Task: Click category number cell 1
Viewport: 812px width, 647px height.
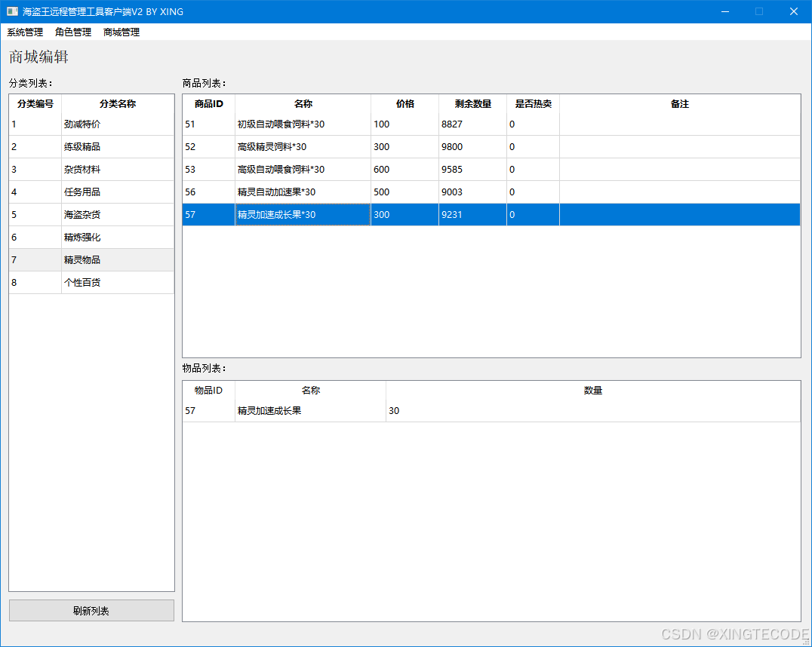Action: coord(35,124)
